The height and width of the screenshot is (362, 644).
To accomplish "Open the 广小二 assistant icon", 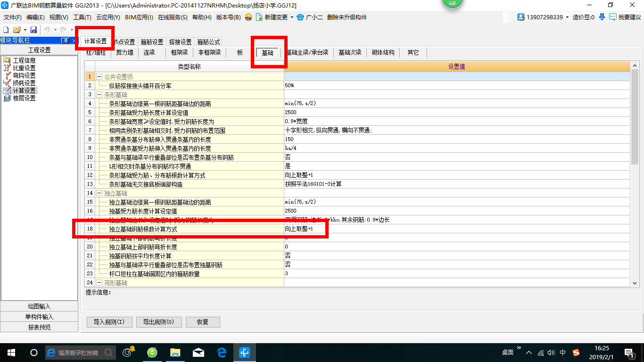I will (x=301, y=17).
